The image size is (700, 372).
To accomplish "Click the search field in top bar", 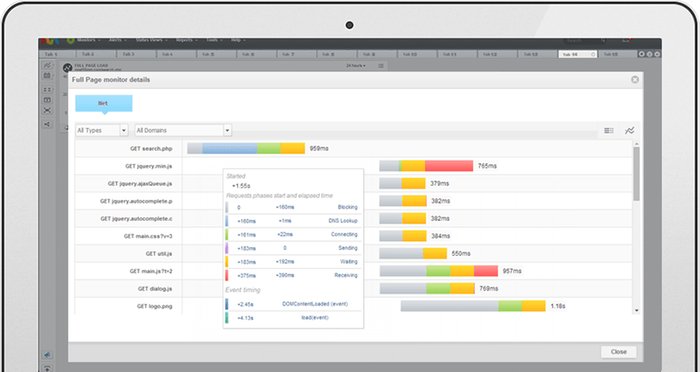I will pos(585,41).
